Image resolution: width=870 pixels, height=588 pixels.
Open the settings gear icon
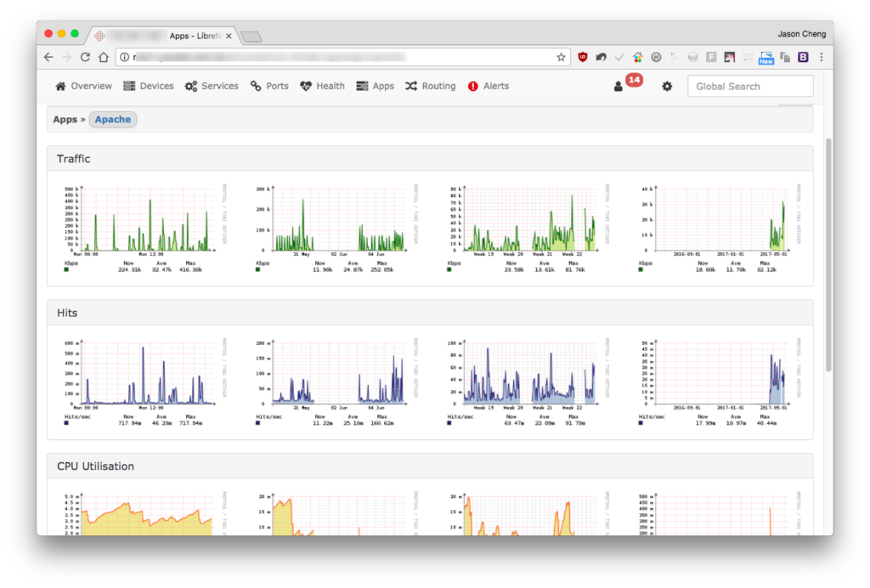click(667, 86)
